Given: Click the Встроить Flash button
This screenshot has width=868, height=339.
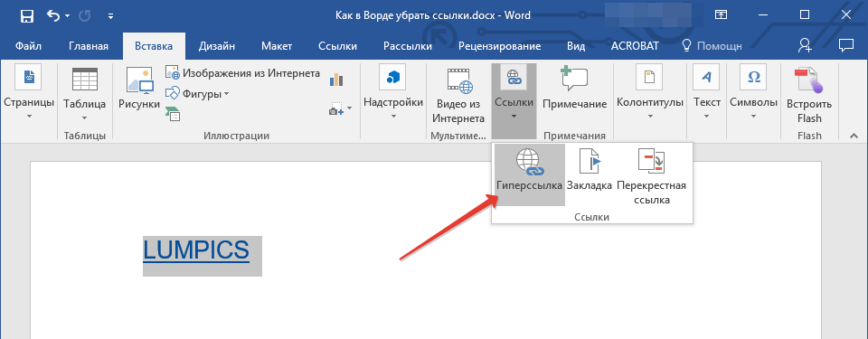Looking at the screenshot, I should (x=808, y=97).
